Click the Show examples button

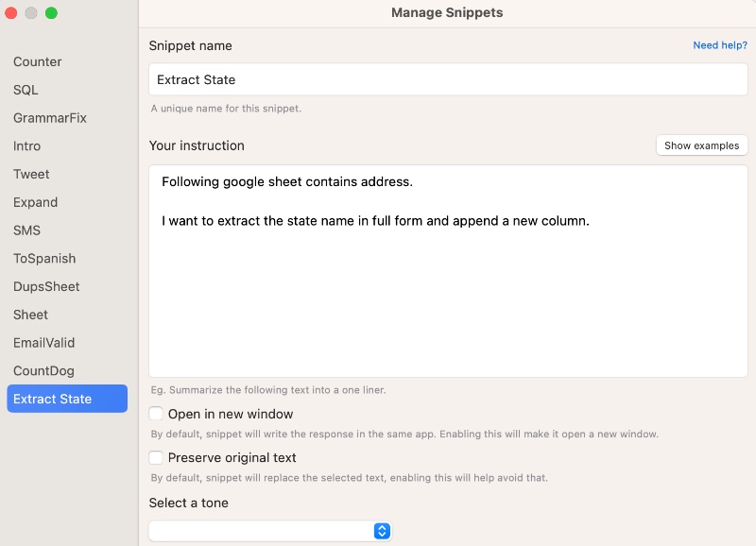coord(701,145)
